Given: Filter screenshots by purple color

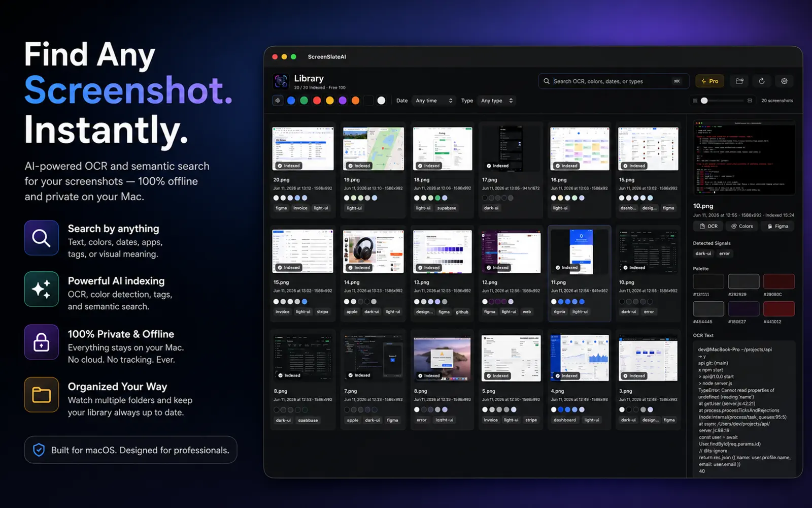Looking at the screenshot, I should coord(343,101).
